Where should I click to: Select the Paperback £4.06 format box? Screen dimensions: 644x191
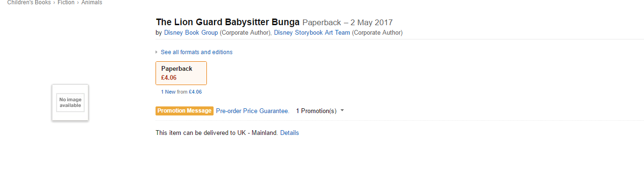pyautogui.click(x=181, y=73)
